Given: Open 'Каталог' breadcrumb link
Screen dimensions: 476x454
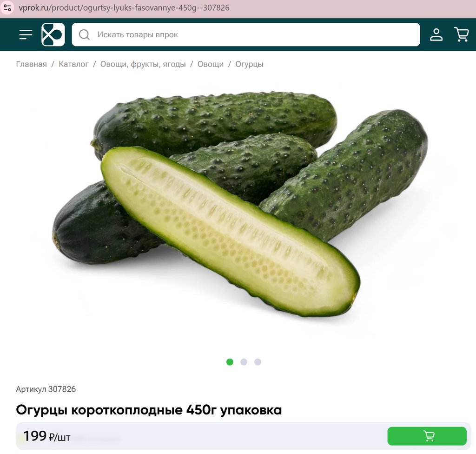Looking at the screenshot, I should point(73,64).
